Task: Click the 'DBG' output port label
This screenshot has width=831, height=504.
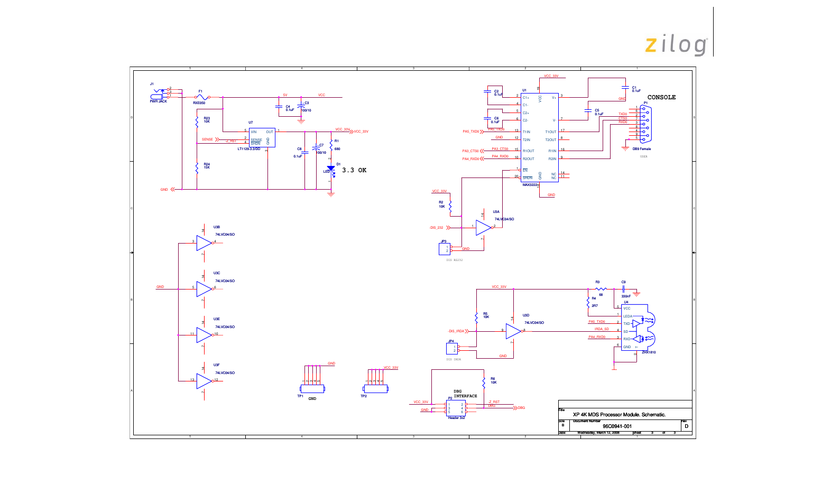Action: (x=521, y=408)
